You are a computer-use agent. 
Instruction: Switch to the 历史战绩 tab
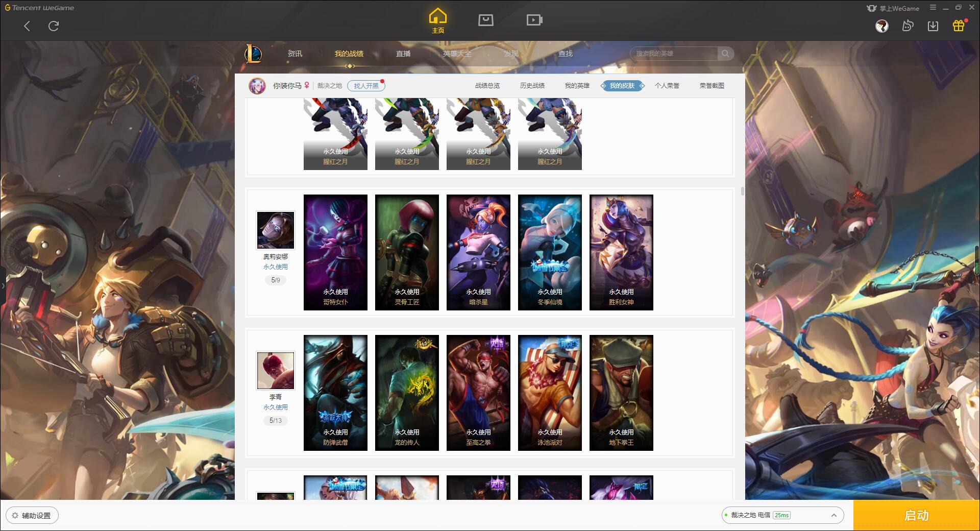click(x=532, y=86)
